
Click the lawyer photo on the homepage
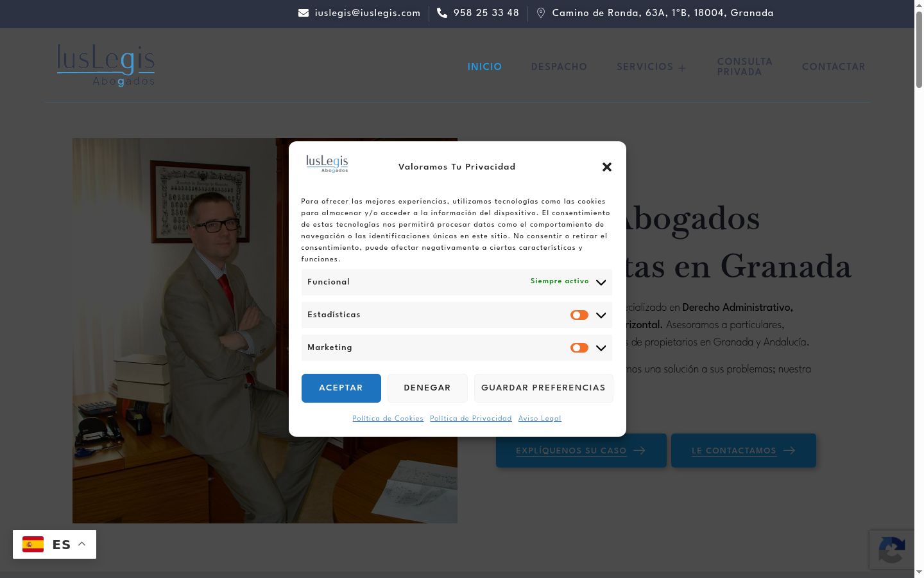[265, 331]
